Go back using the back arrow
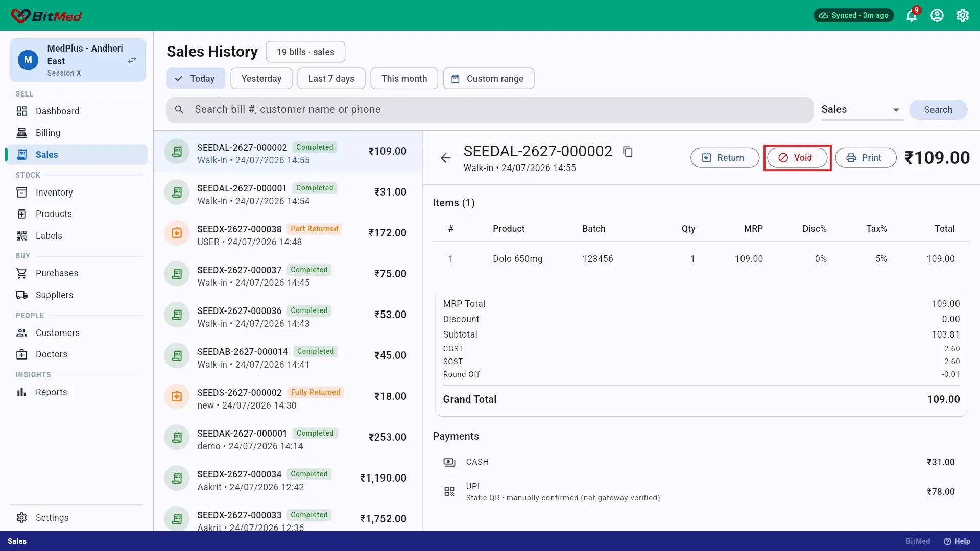The image size is (980, 551). pos(446,158)
